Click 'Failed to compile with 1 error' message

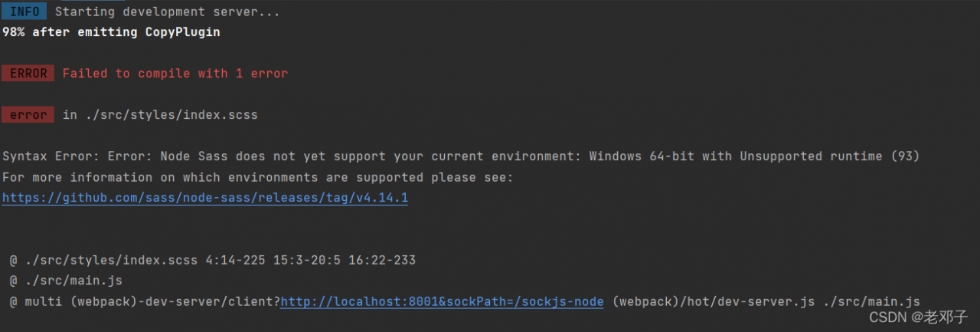pyautogui.click(x=175, y=74)
